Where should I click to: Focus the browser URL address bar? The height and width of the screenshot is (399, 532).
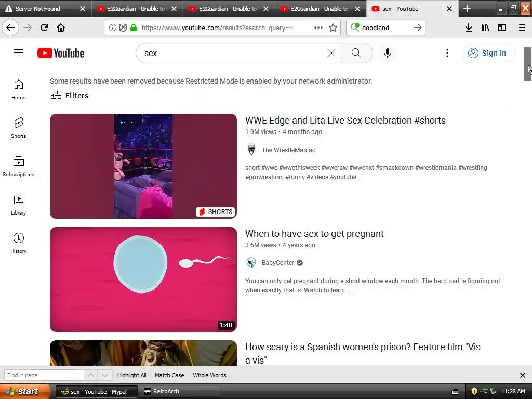(218, 28)
